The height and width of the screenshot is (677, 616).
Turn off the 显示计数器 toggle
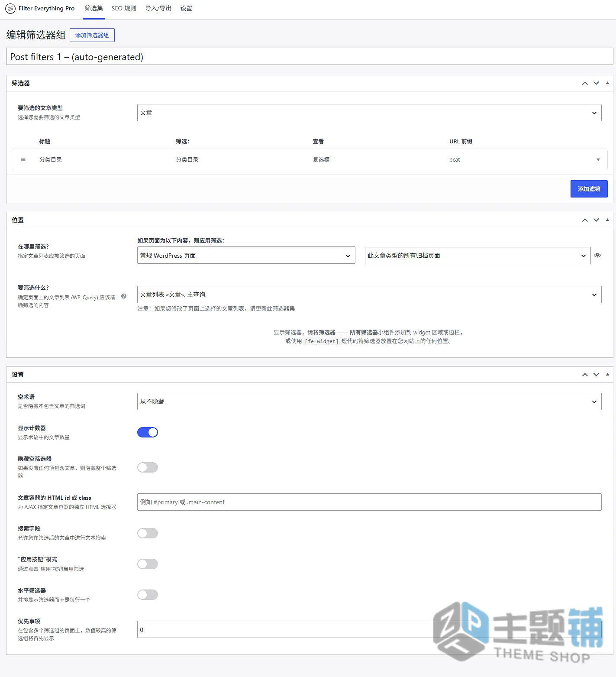[148, 432]
